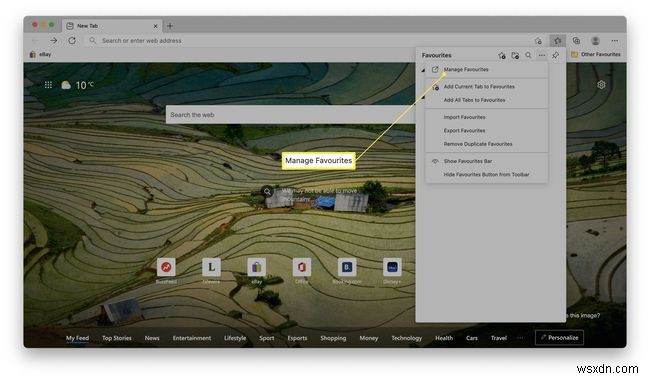The width and height of the screenshot is (650, 379).
Task: Open the Entertainment feed tab
Action: click(192, 338)
